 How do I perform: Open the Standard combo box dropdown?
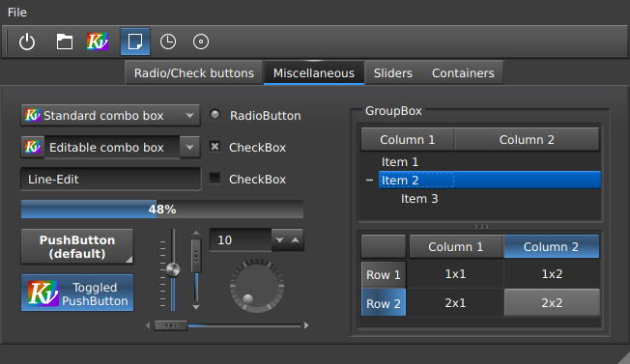(x=110, y=116)
